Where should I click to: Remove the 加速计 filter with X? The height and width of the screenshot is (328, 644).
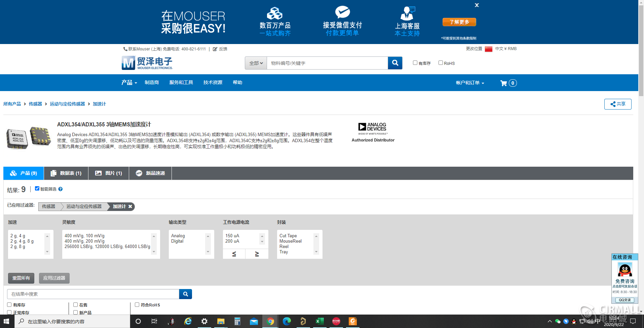click(130, 206)
